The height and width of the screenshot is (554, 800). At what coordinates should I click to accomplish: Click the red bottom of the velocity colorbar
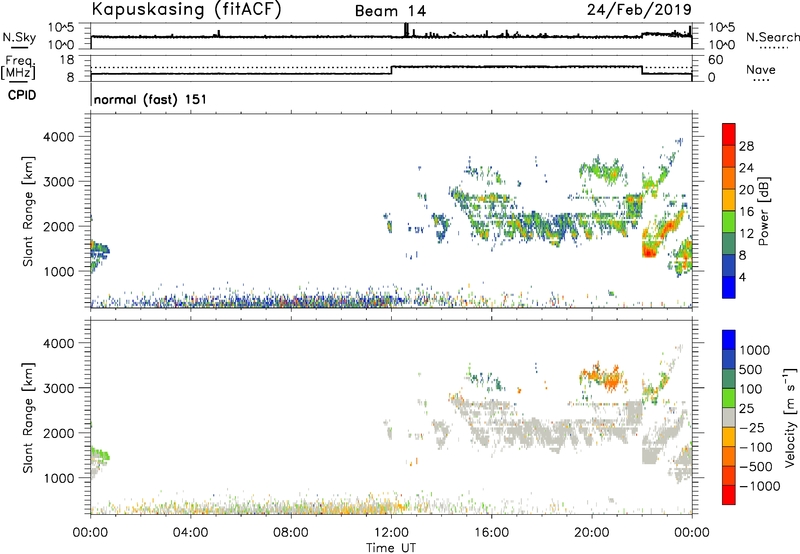729,495
